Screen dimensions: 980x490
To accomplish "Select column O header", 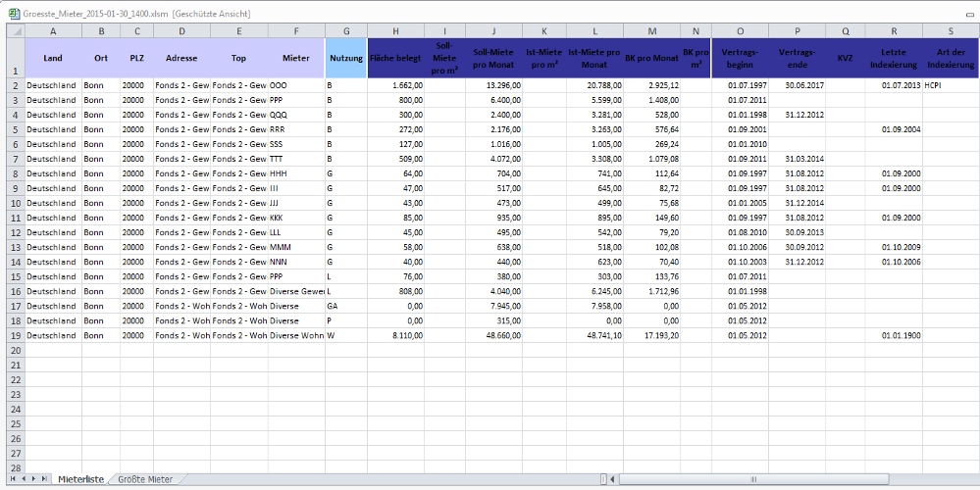I will [740, 31].
